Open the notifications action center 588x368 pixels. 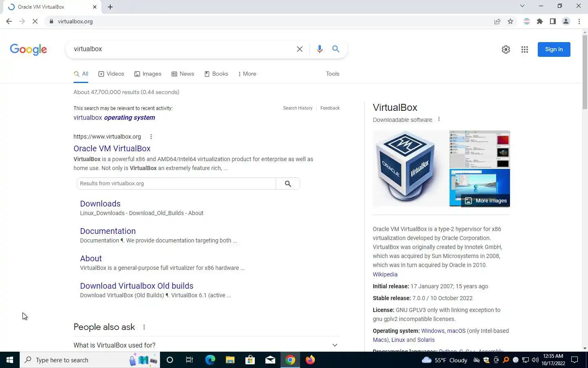click(575, 360)
